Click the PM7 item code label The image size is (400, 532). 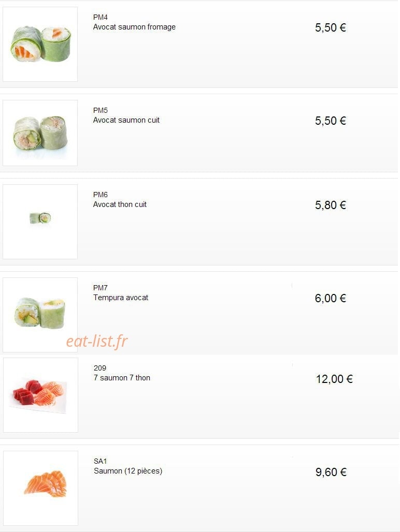click(x=100, y=288)
